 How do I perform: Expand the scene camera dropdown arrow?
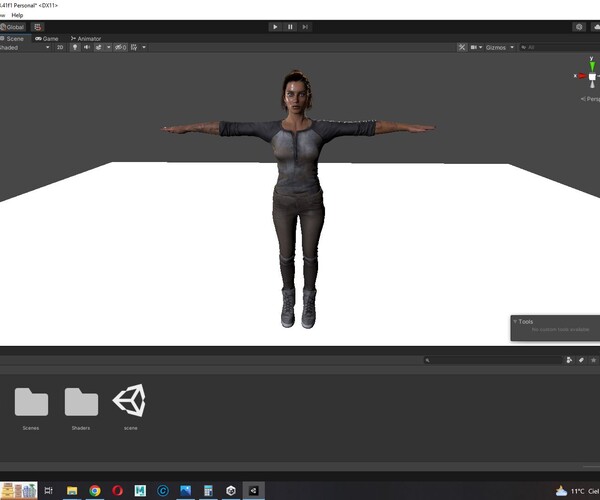[480, 47]
